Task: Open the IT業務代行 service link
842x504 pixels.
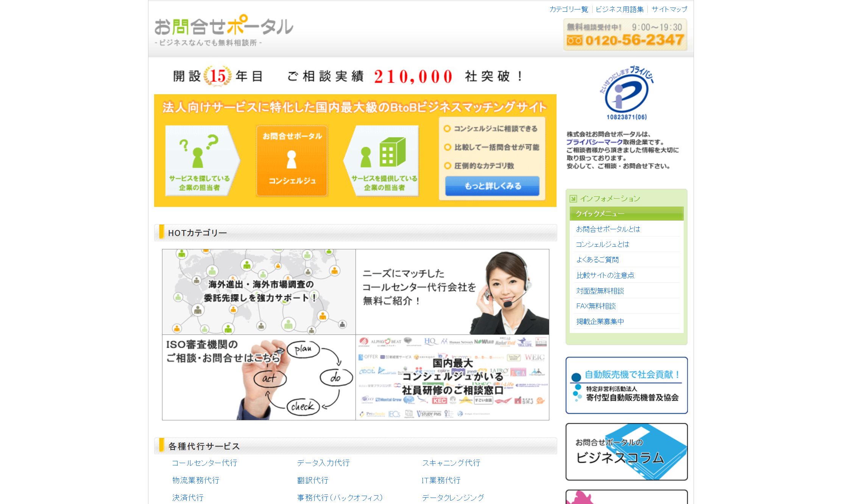Action: tap(441, 480)
